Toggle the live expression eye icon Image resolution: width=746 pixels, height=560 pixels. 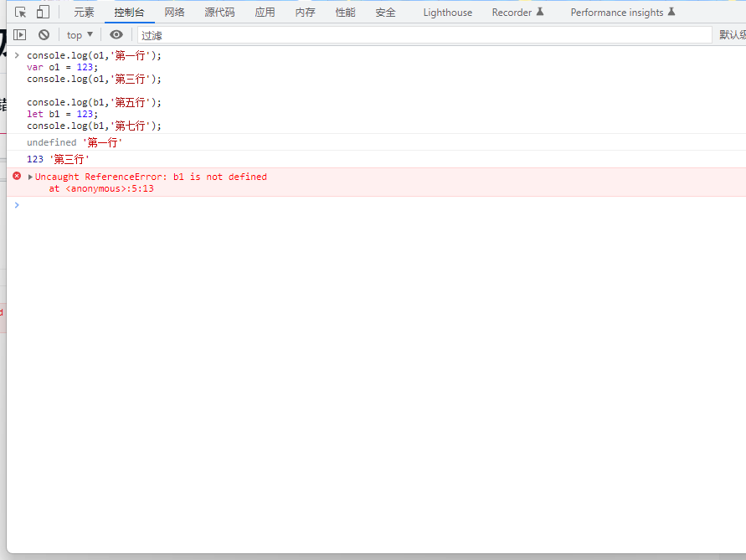(x=116, y=34)
